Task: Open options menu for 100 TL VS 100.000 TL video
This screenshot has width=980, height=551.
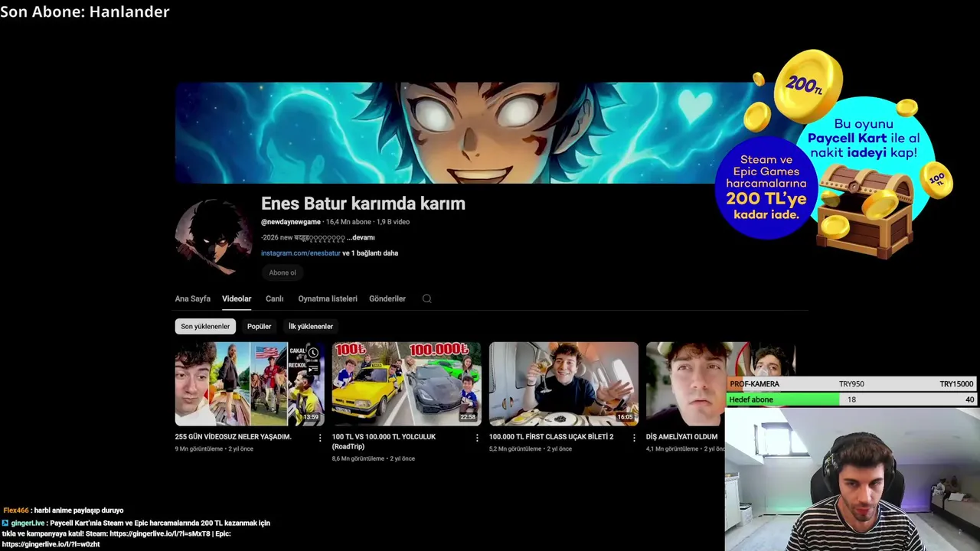Action: (477, 438)
